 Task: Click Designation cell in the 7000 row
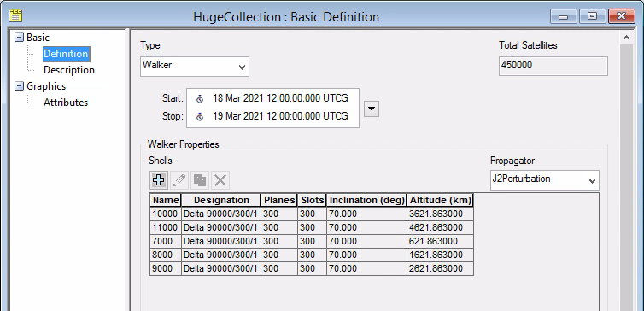click(x=221, y=241)
